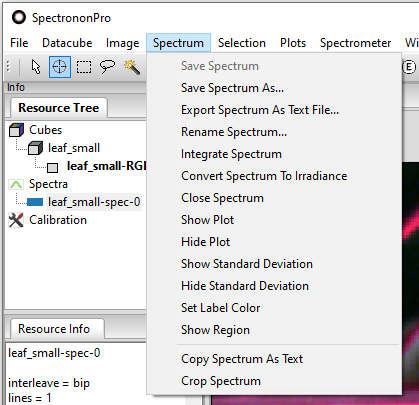The image size is (419, 405).
Task: Choose Save Spectrum As...
Action: (x=274, y=88)
